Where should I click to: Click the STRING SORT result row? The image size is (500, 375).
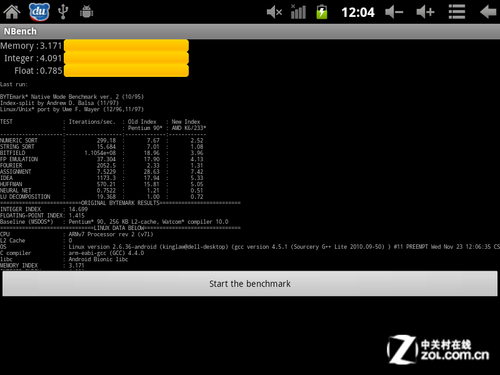pyautogui.click(x=102, y=147)
